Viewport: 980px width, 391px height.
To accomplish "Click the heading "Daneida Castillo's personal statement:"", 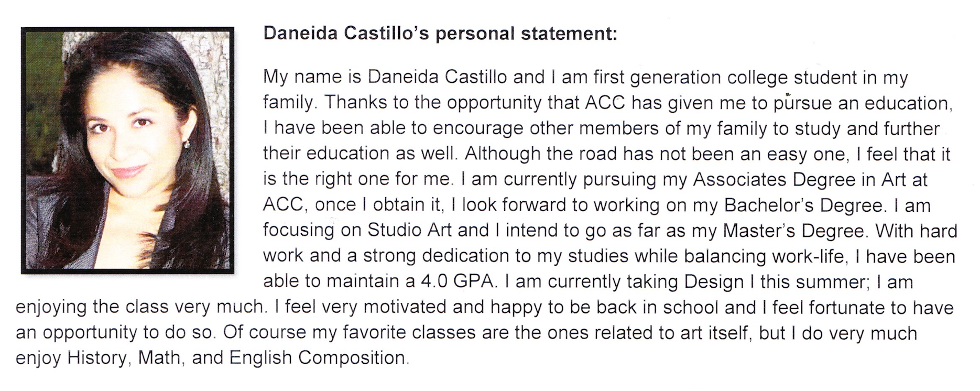I will 440,34.
